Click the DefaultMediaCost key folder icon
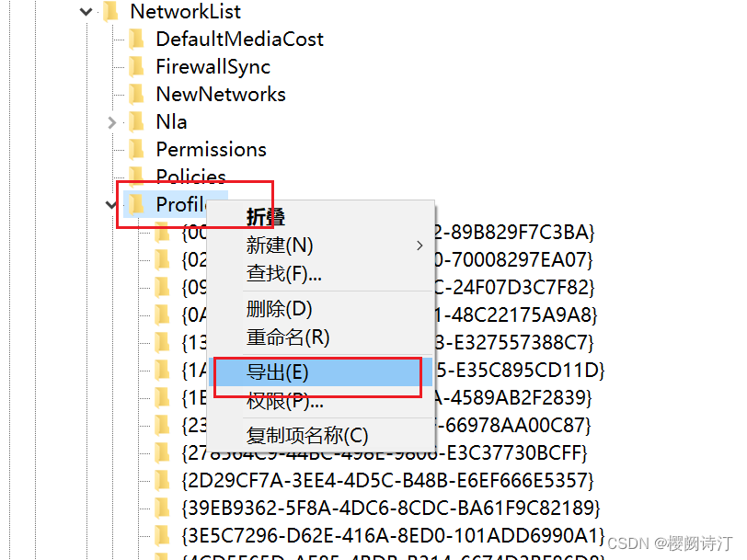This screenshot has width=747, height=560. point(135,39)
